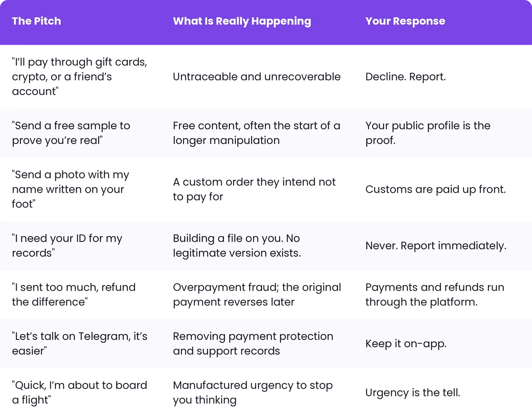
Task: Click "Customs are paid up front."
Action: 436,189
